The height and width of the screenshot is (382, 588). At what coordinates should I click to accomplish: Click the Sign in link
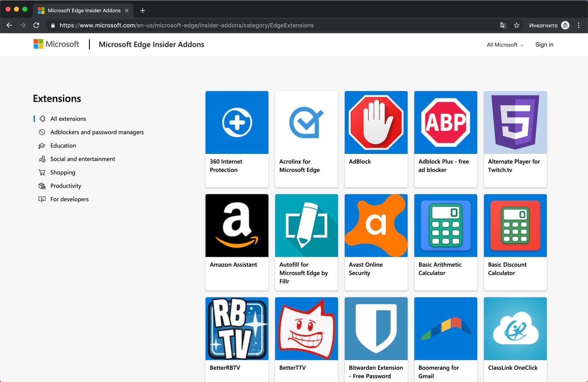click(x=544, y=44)
